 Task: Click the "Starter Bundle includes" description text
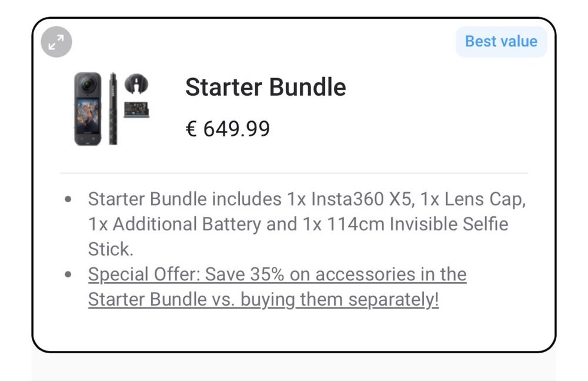coord(185,200)
